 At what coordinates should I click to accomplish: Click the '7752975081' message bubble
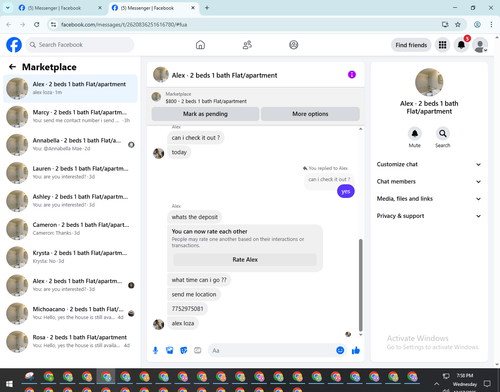click(187, 309)
